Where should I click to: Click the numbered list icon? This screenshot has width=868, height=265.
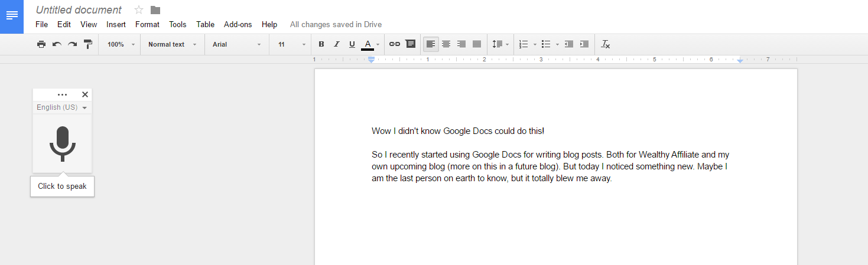pos(524,44)
